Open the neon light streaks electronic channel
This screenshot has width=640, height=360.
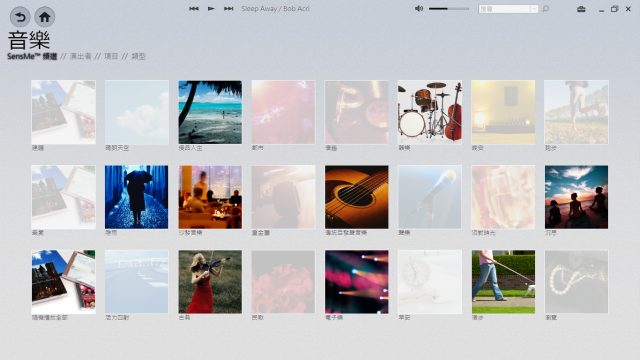[x=357, y=282]
